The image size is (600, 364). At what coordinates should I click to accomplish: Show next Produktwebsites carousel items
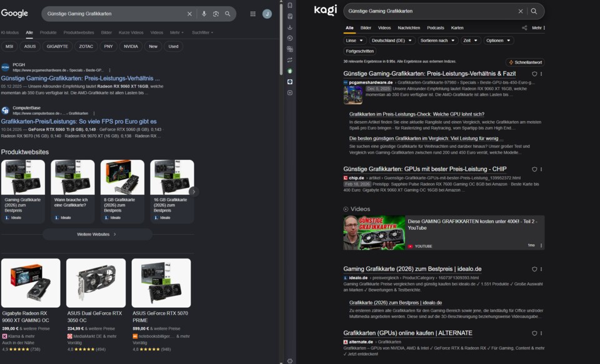pos(194,192)
